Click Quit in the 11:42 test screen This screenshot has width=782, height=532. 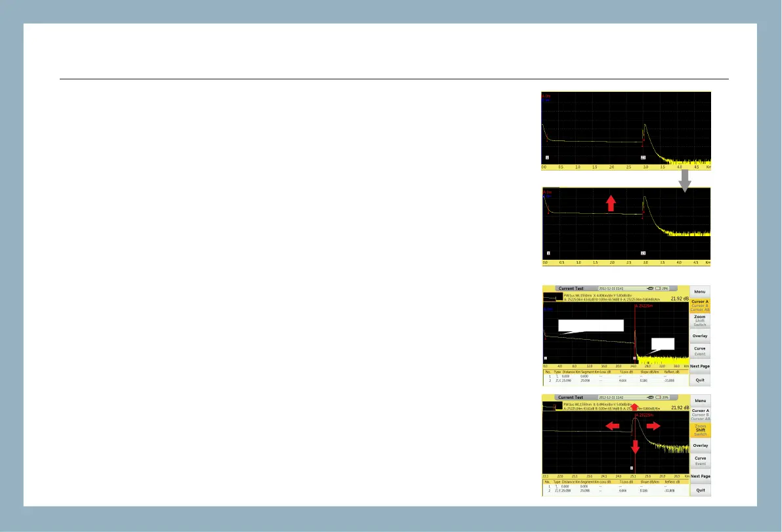click(700, 490)
